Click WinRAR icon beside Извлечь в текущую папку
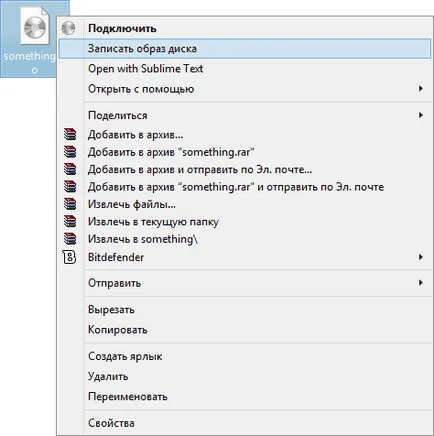 pos(70,221)
